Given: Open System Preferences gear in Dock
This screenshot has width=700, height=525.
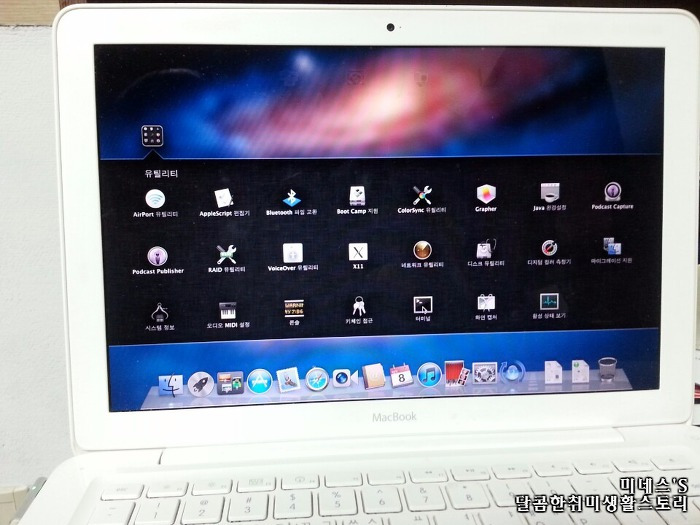Looking at the screenshot, I should point(484,374).
